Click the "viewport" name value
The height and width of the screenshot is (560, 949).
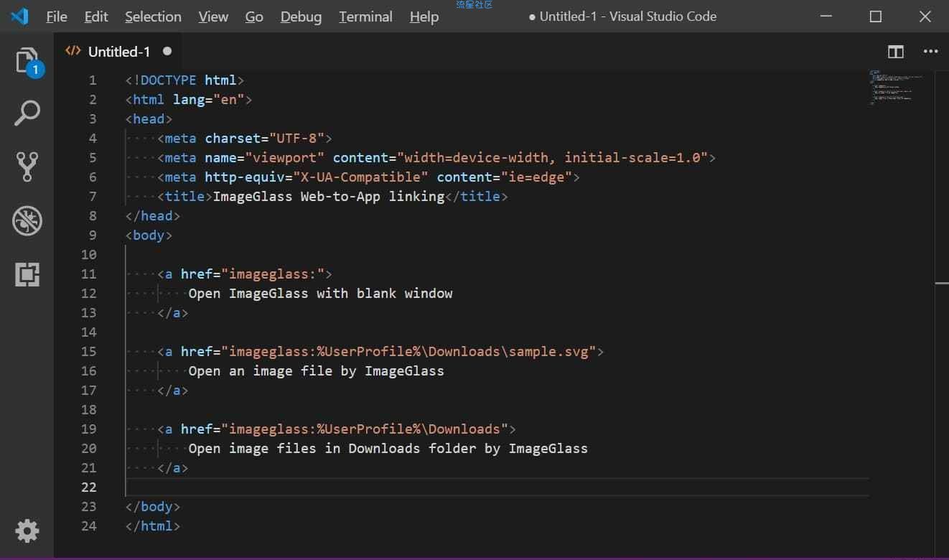285,157
